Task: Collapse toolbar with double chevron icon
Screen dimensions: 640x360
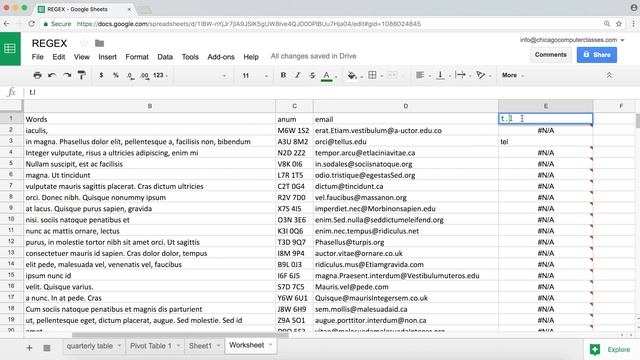Action: click(609, 75)
